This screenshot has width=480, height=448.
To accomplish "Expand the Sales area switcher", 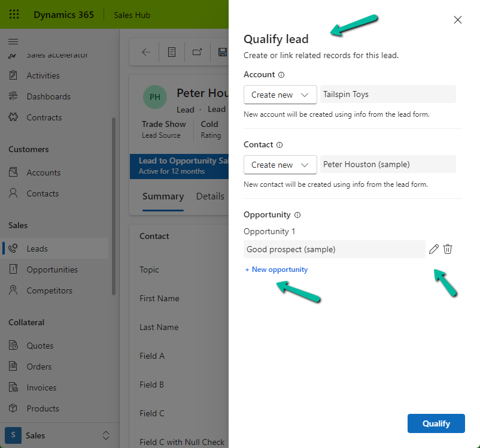I will click(x=106, y=435).
